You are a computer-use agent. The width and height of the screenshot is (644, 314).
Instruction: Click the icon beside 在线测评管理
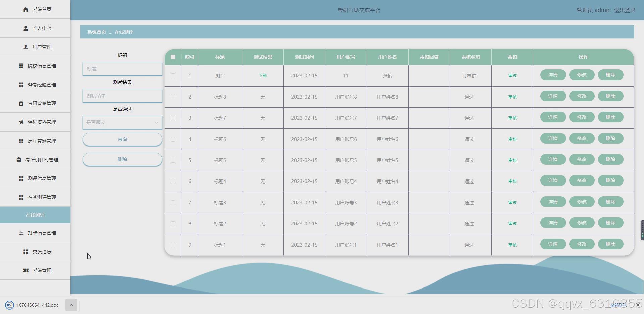point(21,197)
